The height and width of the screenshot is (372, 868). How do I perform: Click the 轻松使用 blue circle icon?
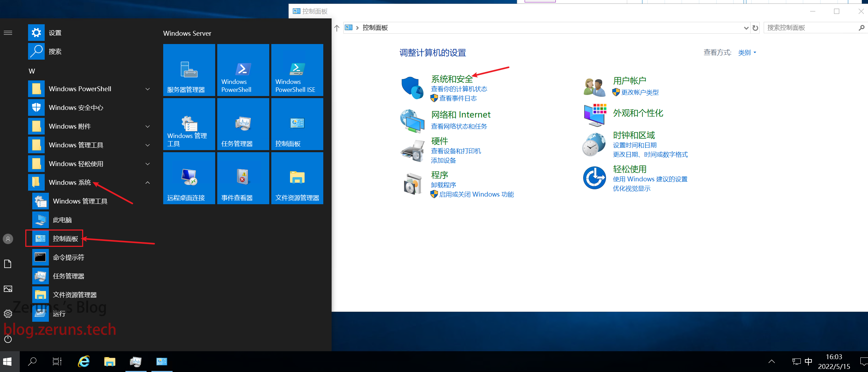595,178
